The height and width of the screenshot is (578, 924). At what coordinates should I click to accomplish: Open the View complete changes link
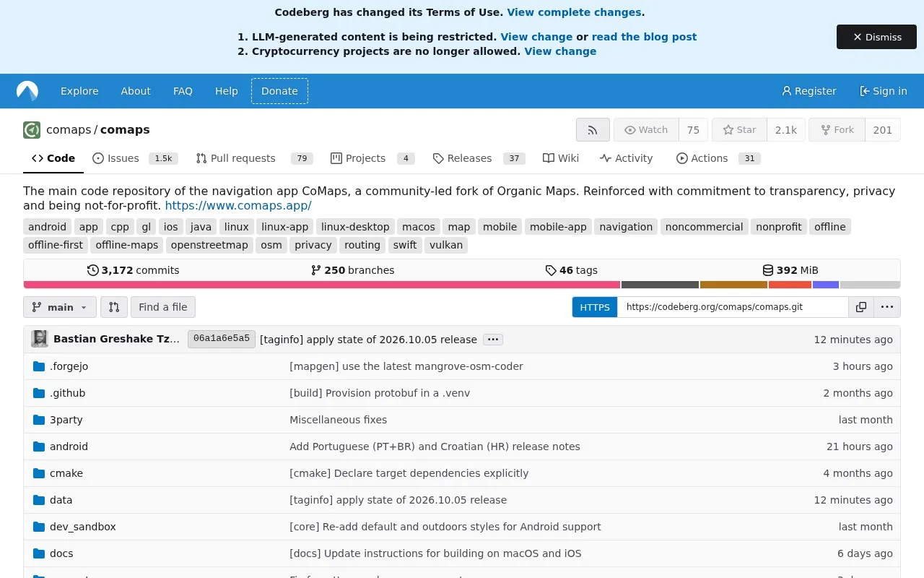tap(575, 12)
